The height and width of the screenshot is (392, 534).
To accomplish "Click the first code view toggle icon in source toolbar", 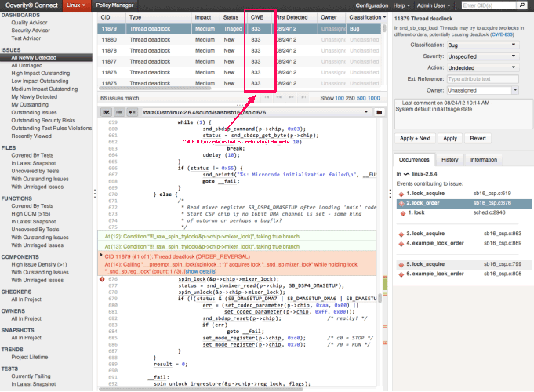I will (107, 112).
